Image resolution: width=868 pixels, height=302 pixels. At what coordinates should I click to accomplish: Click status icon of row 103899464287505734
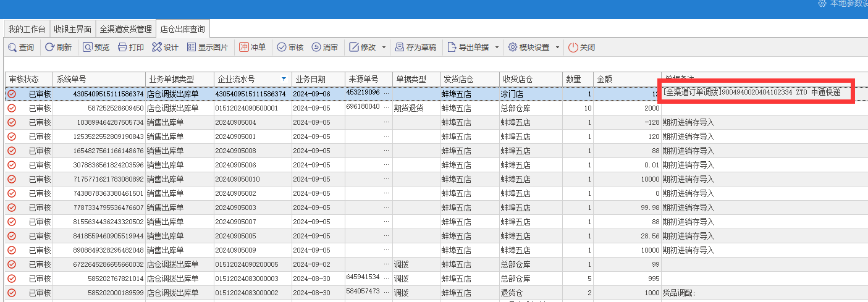tap(11, 122)
